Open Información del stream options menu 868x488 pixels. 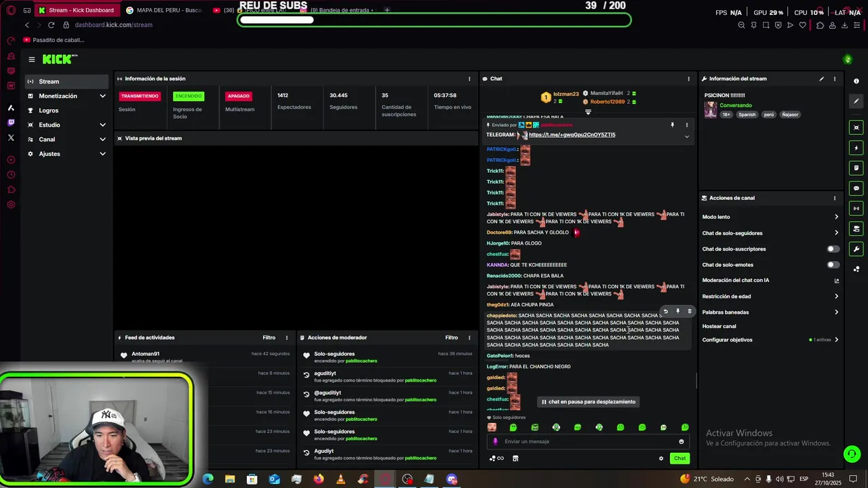pos(835,79)
